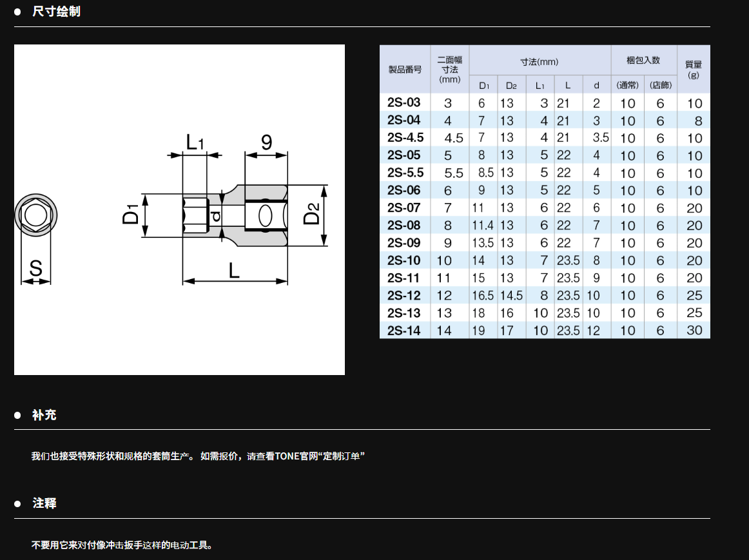Viewport: 749px width, 560px height.
Task: Select product number 2S-03 in table
Action: pyautogui.click(x=404, y=102)
